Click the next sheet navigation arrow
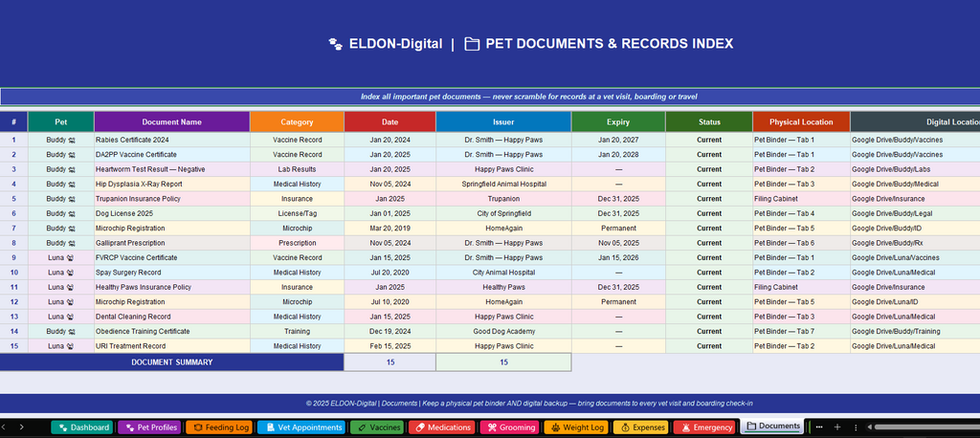This screenshot has width=980, height=438. click(22, 427)
